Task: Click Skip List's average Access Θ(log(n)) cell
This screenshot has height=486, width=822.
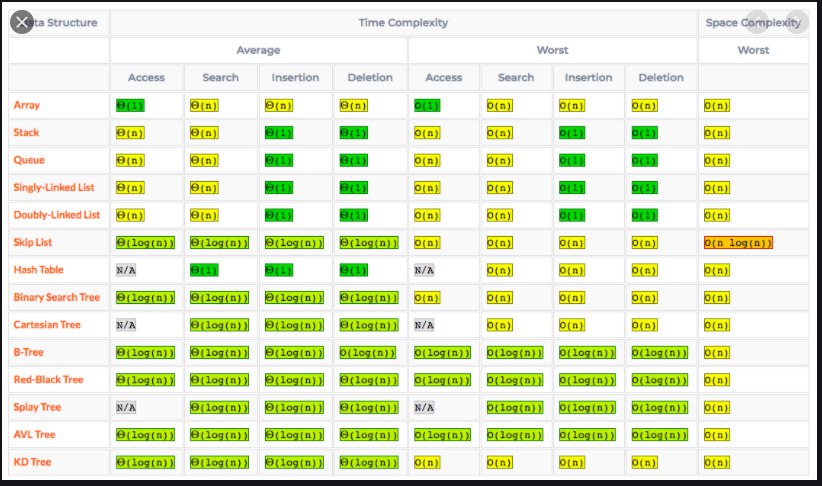Action: [x=146, y=243]
